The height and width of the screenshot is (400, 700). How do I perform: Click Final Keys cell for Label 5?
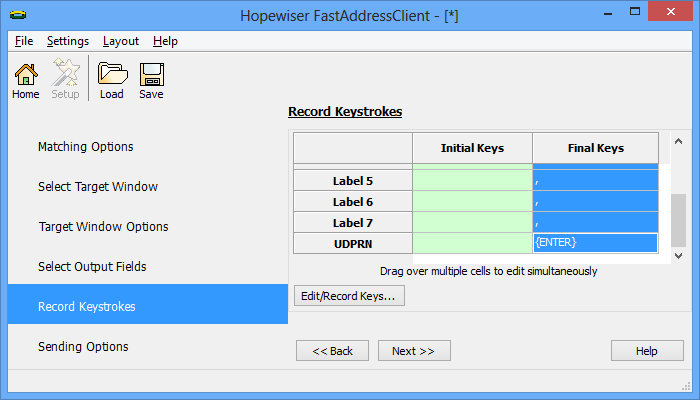pyautogui.click(x=596, y=181)
